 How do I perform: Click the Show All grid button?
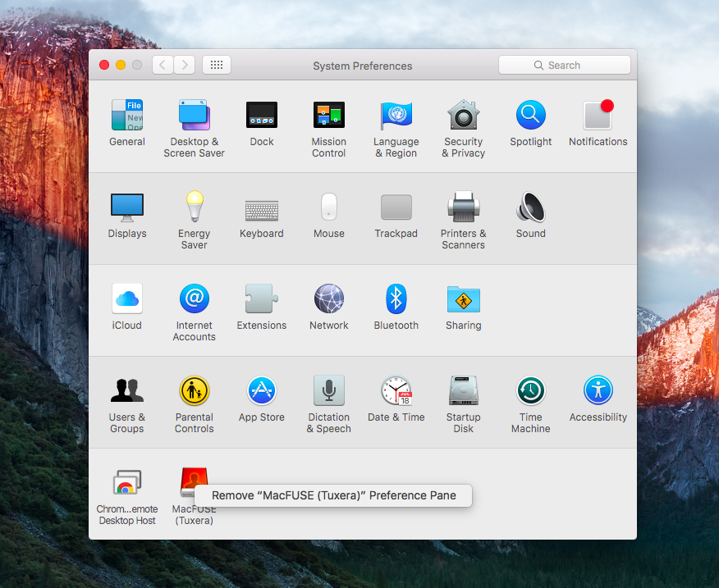[217, 66]
